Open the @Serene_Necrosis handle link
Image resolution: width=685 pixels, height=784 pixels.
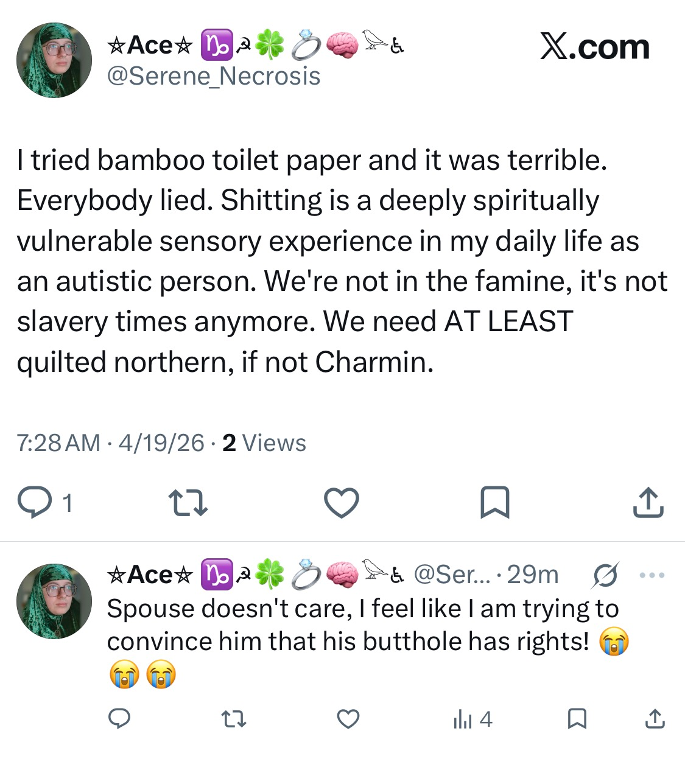click(x=213, y=77)
